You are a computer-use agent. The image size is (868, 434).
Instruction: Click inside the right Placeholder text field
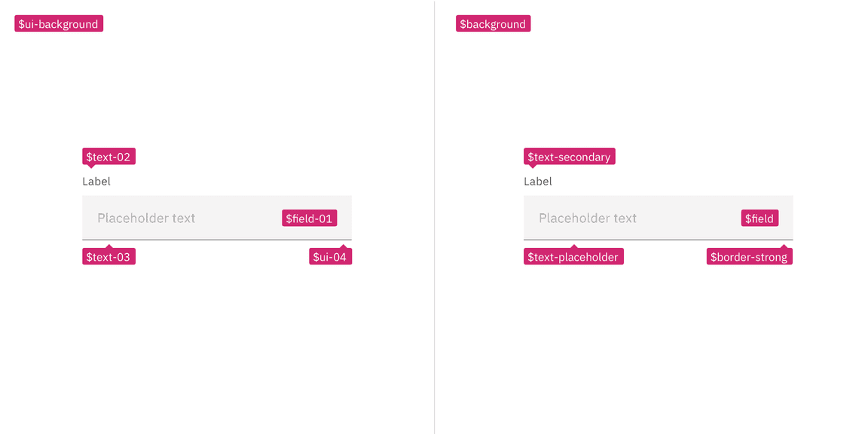coord(618,219)
